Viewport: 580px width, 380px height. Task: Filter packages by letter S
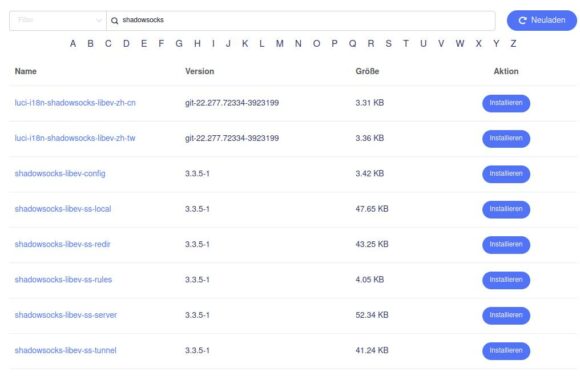[x=388, y=44]
